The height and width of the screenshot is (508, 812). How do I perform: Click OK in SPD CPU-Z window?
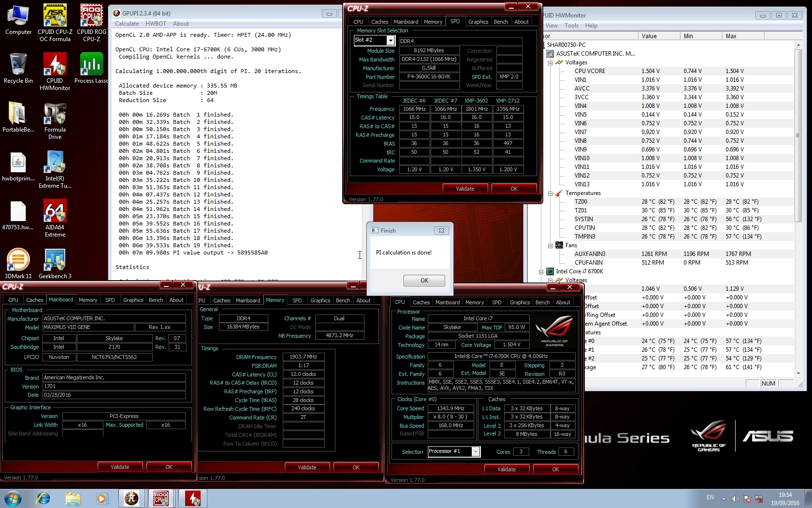(x=514, y=189)
